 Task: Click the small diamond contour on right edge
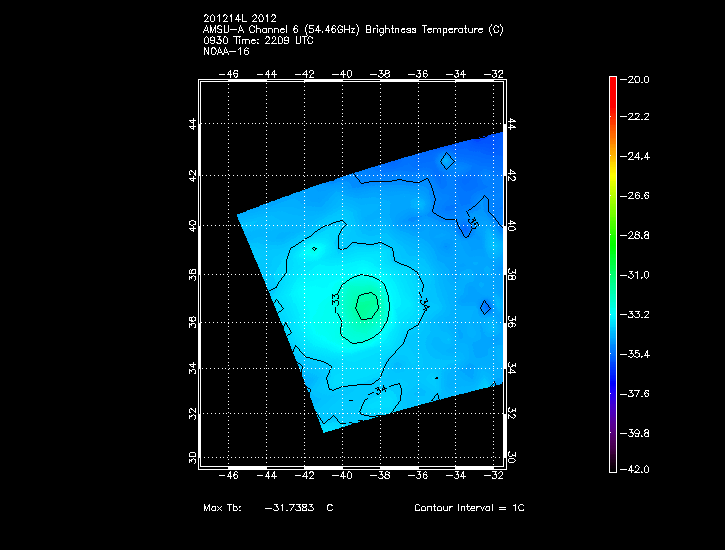485,307
